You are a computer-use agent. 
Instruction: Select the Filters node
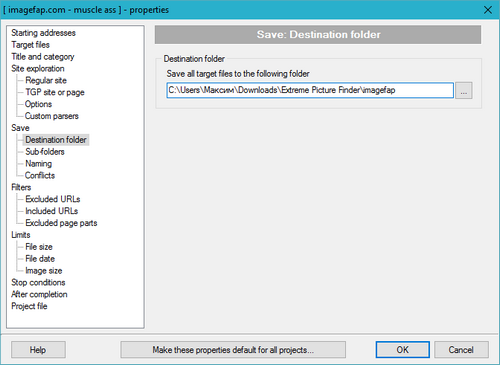coord(21,187)
